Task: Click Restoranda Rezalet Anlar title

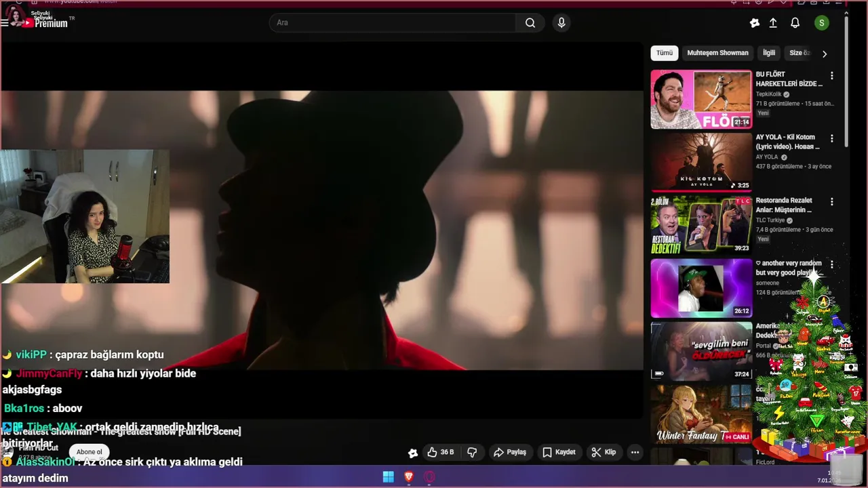Action: coord(784,205)
